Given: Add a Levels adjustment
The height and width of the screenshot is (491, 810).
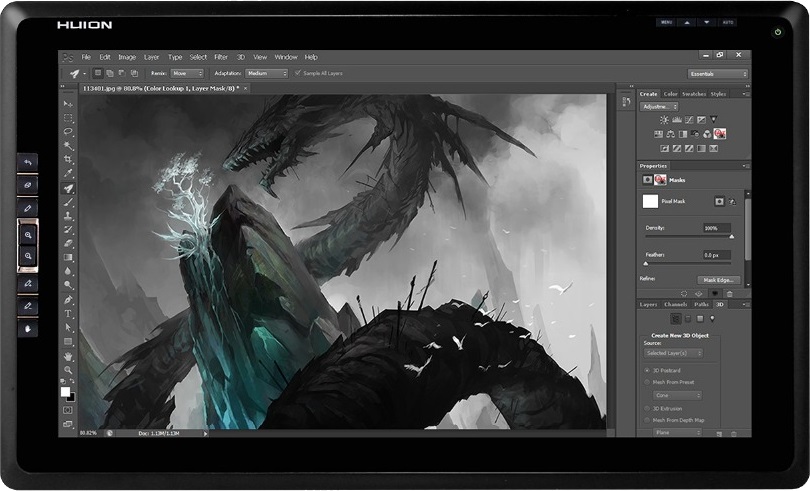Looking at the screenshot, I should 677,120.
